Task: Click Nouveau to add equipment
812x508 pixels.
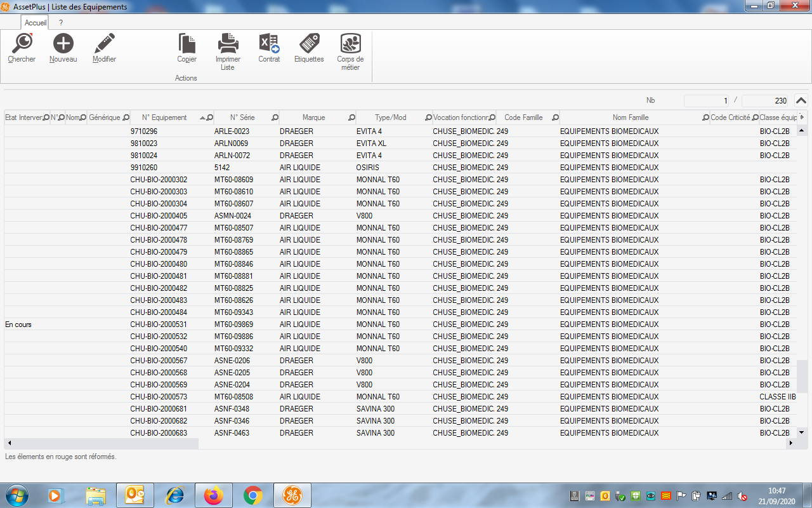Action: pyautogui.click(x=63, y=43)
